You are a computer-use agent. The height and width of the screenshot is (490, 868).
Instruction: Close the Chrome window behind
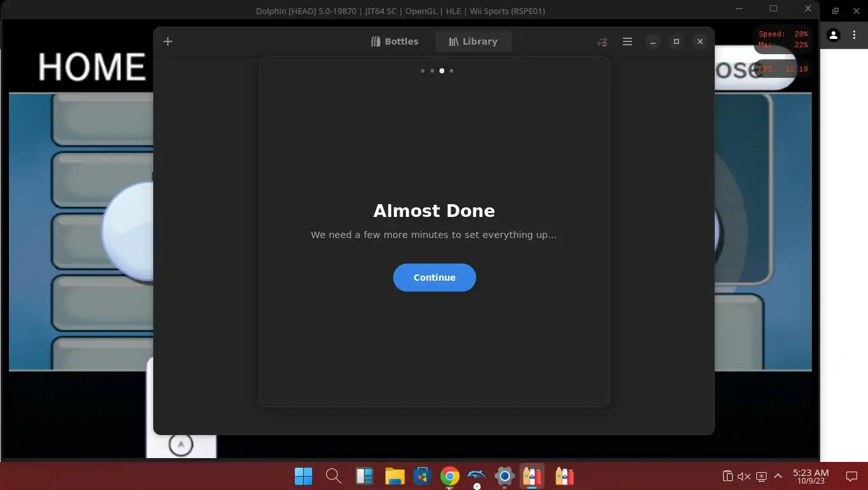point(855,11)
